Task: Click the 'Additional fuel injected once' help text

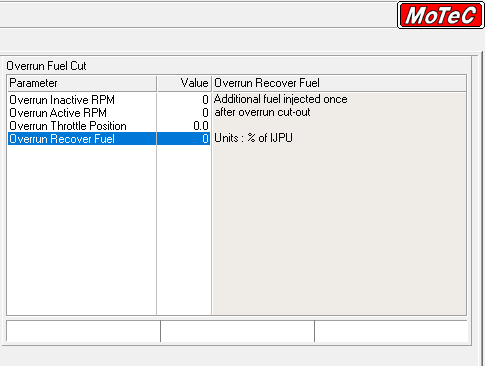Action: pyautogui.click(x=281, y=99)
